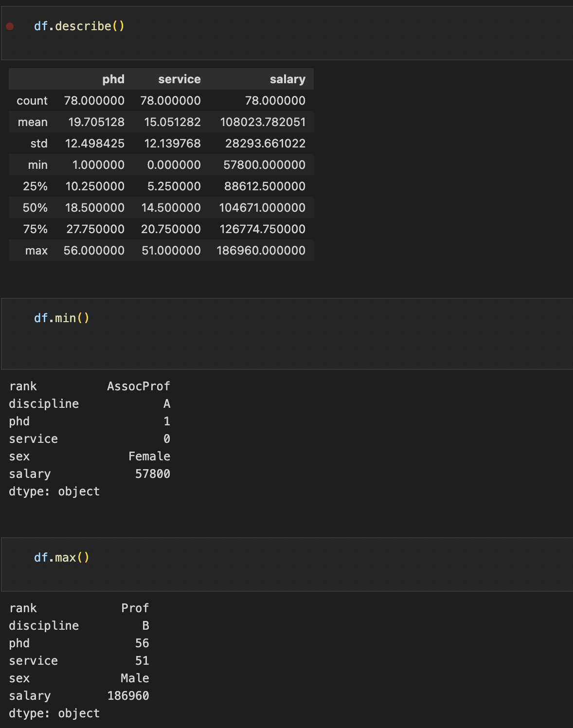Click the Prof rank value in max output
Screen dimensions: 573x728
pyautogui.click(x=135, y=608)
